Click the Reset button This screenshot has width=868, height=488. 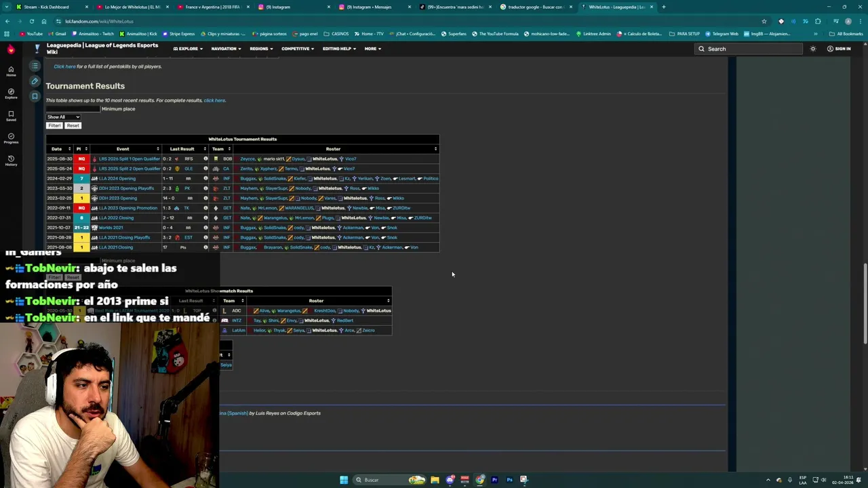point(73,125)
